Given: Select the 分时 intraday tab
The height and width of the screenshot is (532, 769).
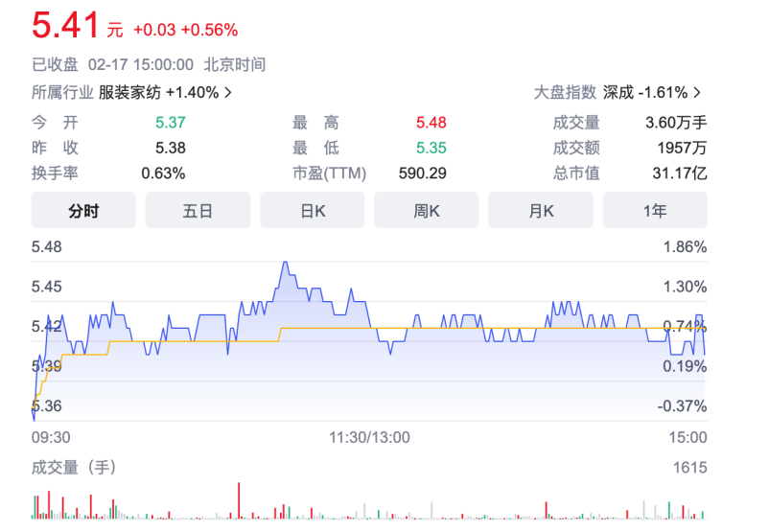Looking at the screenshot, I should pyautogui.click(x=83, y=211).
